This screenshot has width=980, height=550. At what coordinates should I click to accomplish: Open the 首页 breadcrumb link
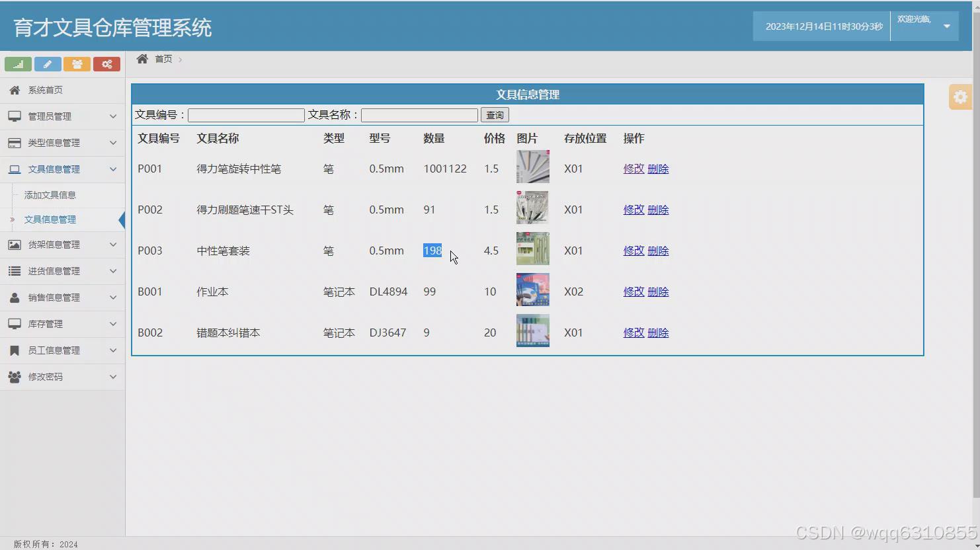coord(163,58)
